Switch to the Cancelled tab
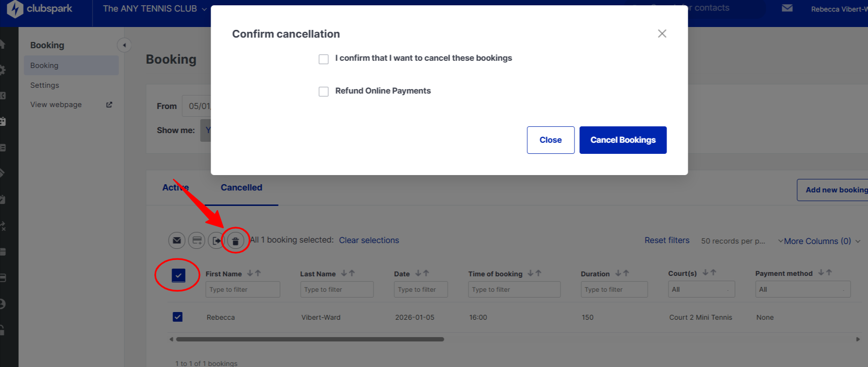868x367 pixels. (x=241, y=188)
